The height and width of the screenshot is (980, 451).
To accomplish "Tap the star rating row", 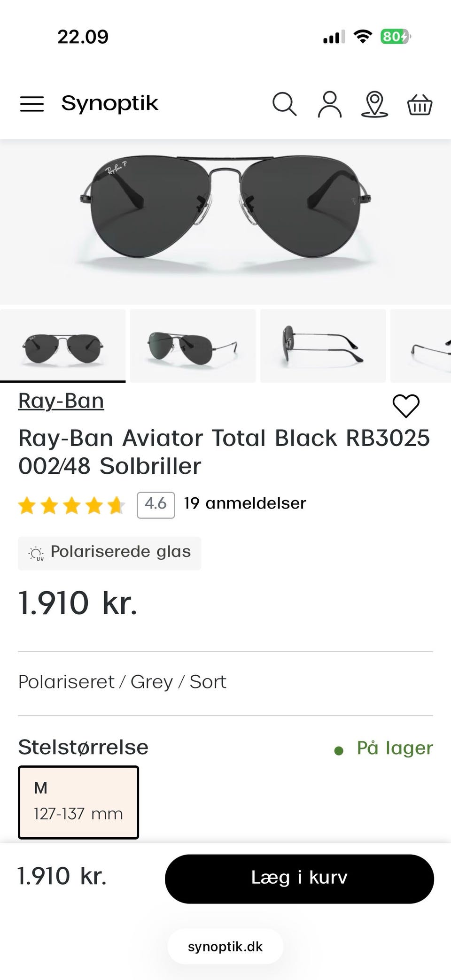I will tap(71, 506).
